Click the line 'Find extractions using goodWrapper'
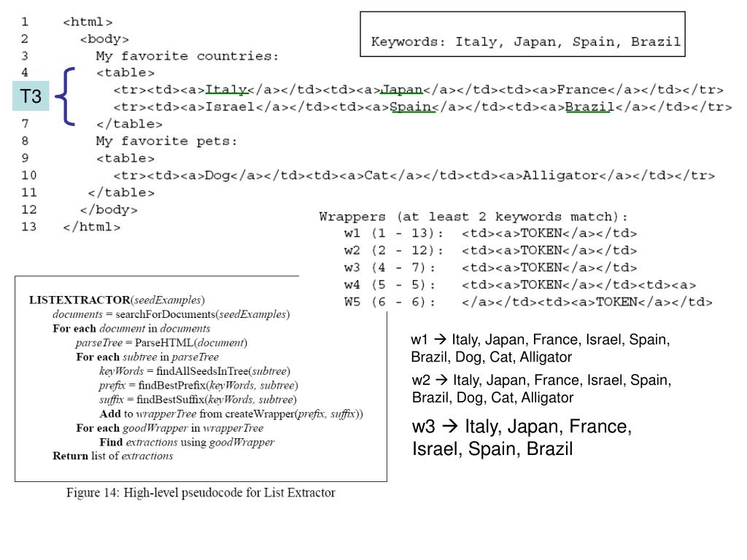 click(187, 443)
